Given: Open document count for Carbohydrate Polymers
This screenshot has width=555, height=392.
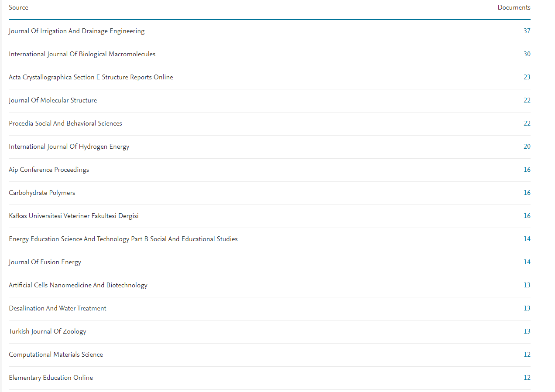Looking at the screenshot, I should (527, 193).
